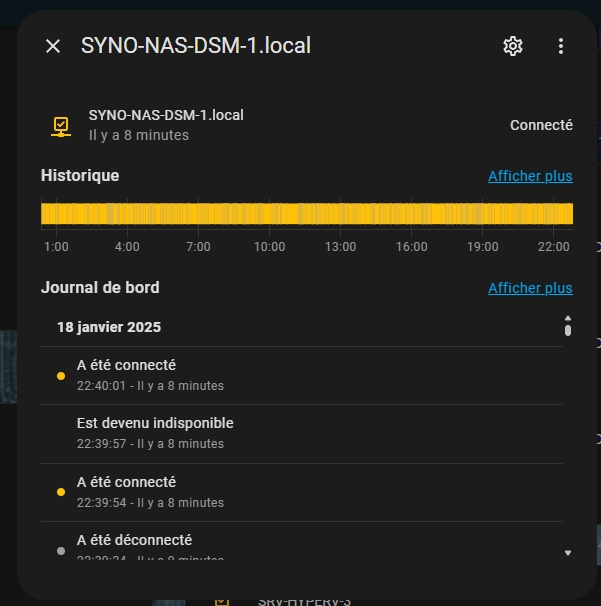Click the 'Connecté' state text

541,125
